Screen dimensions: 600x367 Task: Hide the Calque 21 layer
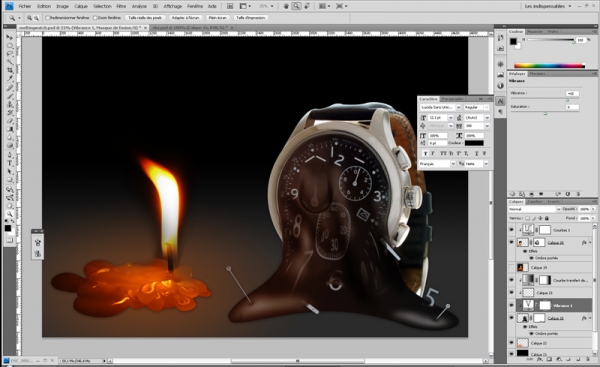[512, 354]
